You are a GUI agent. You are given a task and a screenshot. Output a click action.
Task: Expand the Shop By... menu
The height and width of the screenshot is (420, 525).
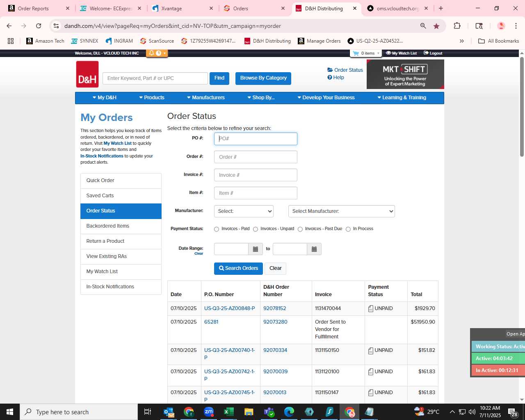[x=261, y=98]
